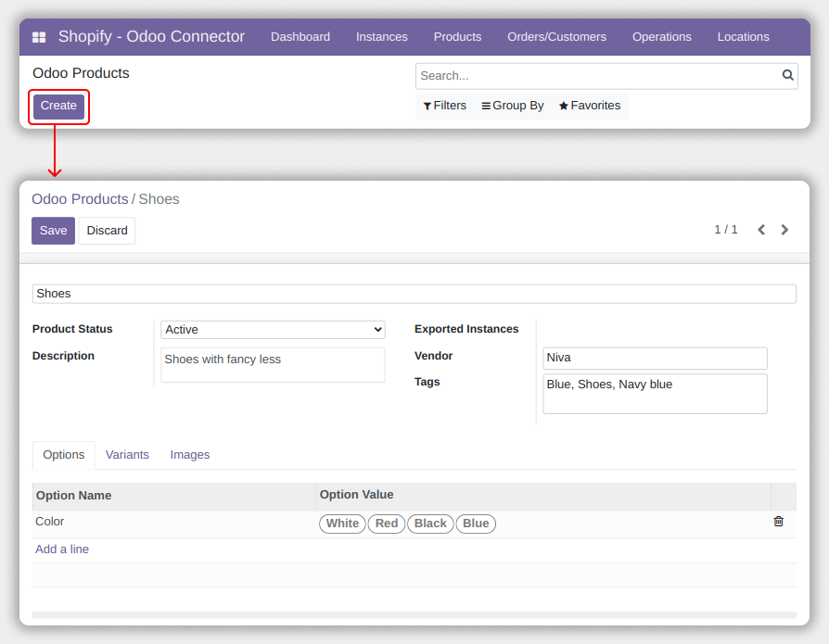Click Shopify - Odoo Connector title

pos(151,36)
